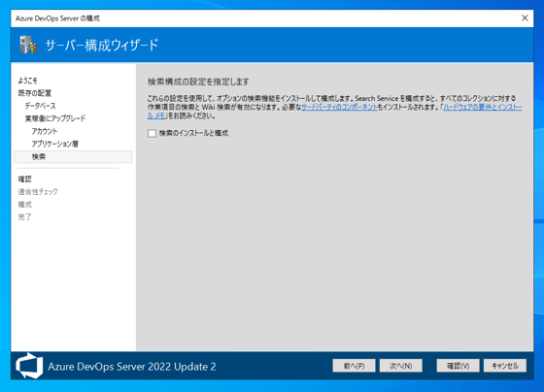Image resolution: width=544 pixels, height=392 pixels.
Task: Open the アカウント step
Action: 45,131
